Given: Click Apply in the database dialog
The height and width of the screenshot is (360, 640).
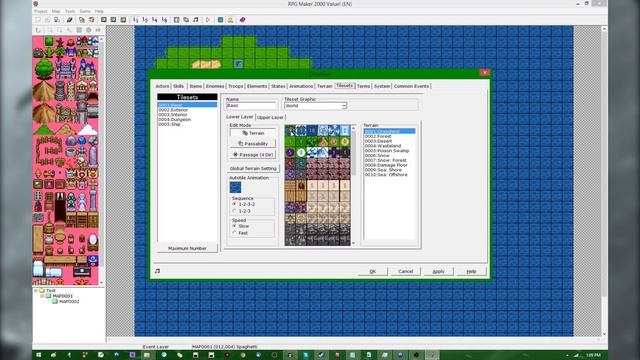Looking at the screenshot, I should click(438, 271).
